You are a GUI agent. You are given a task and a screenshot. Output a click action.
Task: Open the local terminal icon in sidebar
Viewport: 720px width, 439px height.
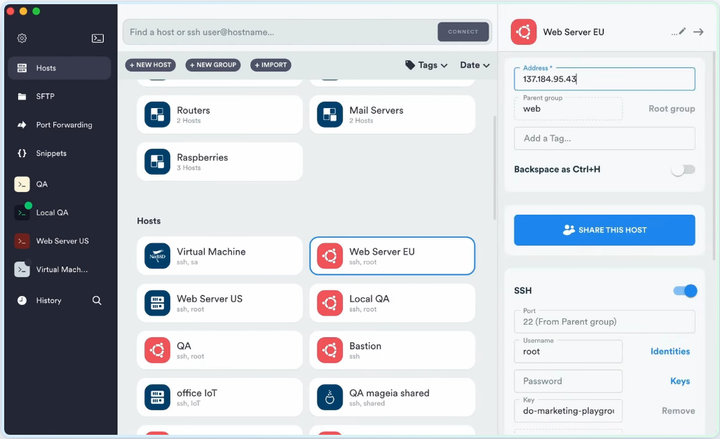97,38
